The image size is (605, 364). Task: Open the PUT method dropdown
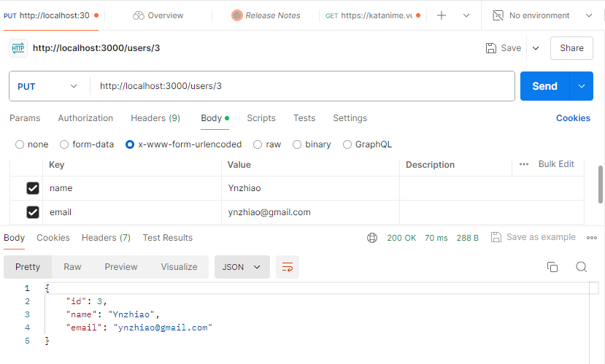coord(48,86)
